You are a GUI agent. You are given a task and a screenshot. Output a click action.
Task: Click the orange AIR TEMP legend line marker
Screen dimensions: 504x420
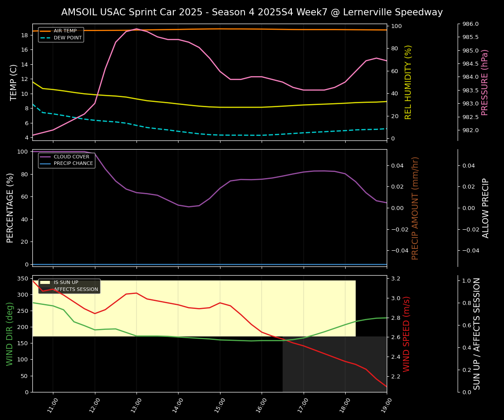[x=45, y=31]
